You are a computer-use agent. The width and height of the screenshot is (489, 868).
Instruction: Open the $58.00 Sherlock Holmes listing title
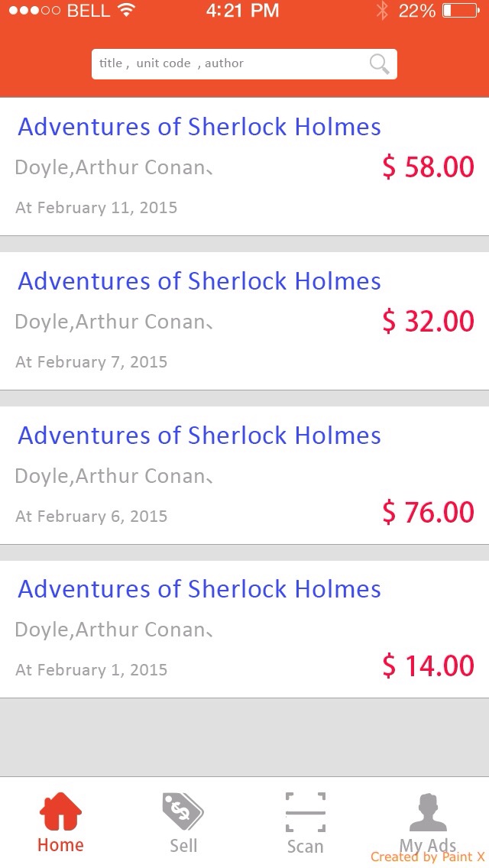(199, 127)
